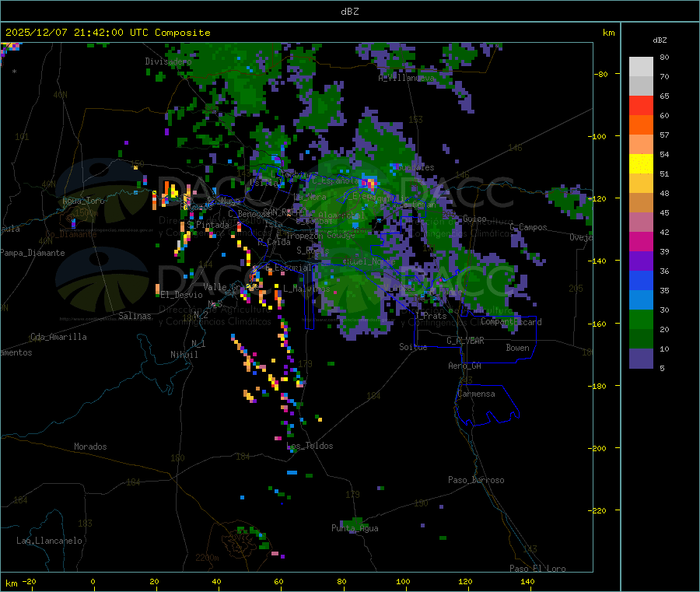Click the 80 value on the dBZ legend
The image size is (700, 592).
point(664,57)
